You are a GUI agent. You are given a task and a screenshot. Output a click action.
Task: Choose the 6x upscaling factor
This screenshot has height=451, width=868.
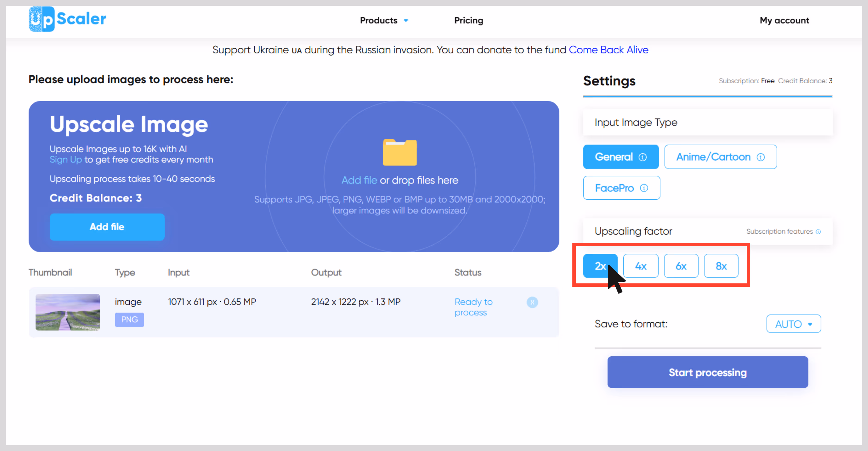681,266
